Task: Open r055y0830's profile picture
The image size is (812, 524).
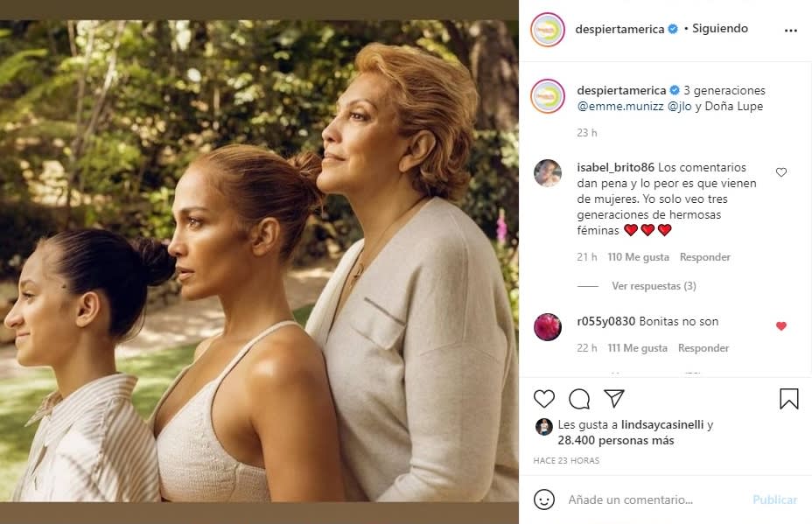Action: (548, 326)
